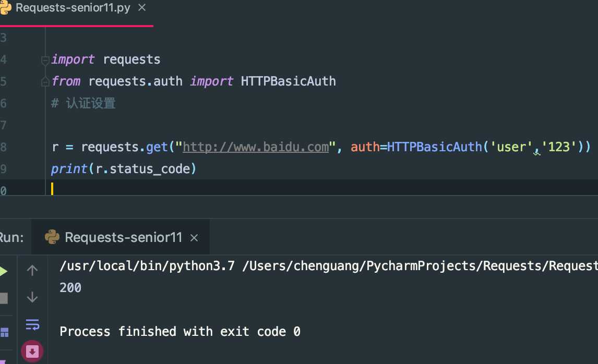
Task: Select the Requests-senior11 Run tab
Action: coord(123,238)
